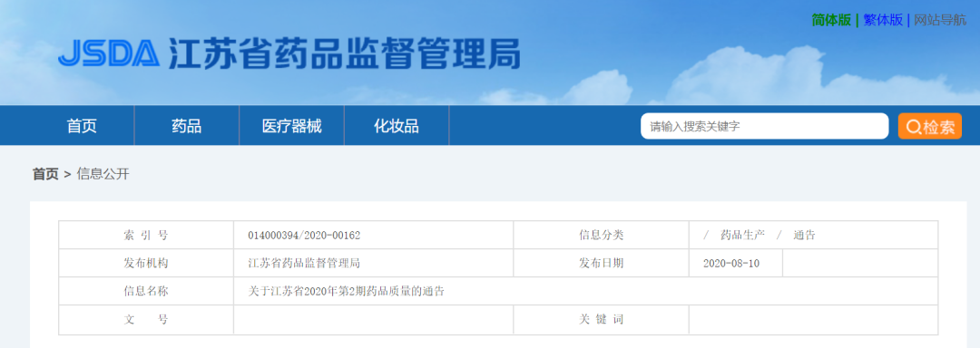
Task: Click the orange 检索 search button
Action: tap(930, 126)
